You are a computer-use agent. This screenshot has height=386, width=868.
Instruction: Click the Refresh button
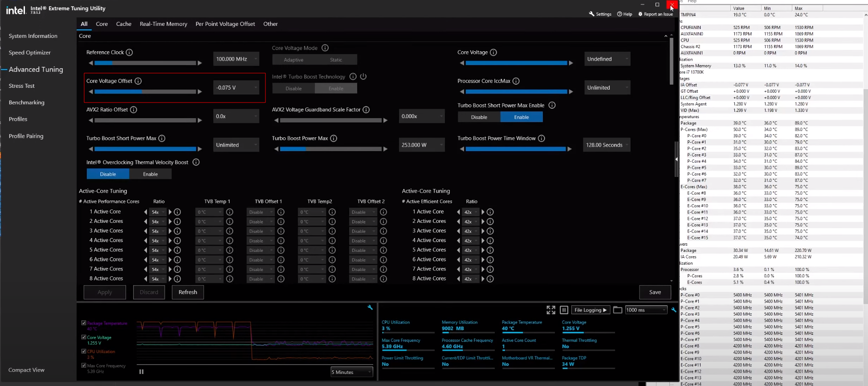click(x=188, y=292)
